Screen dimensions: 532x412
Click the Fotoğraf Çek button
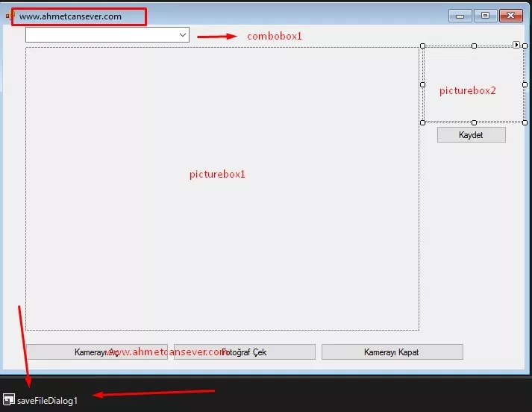[244, 352]
